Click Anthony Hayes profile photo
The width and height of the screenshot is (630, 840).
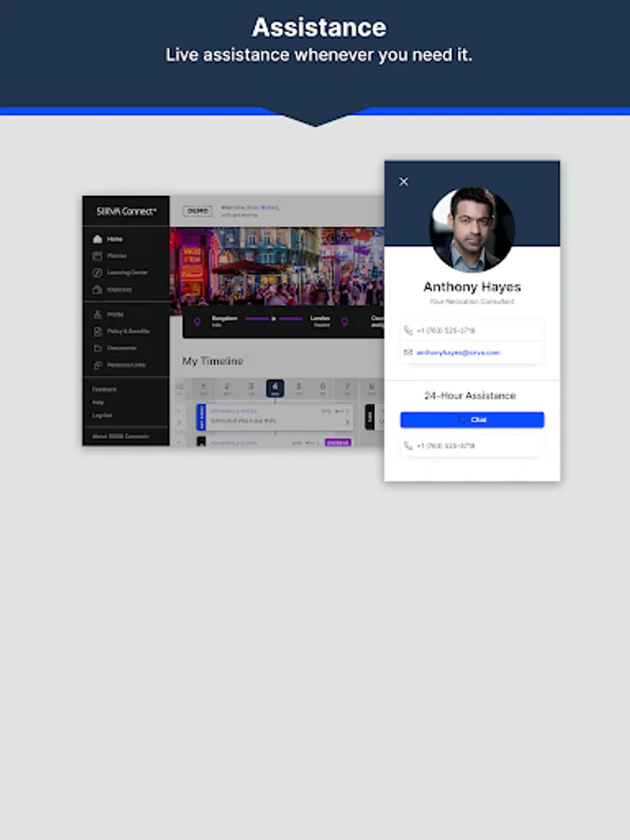pyautogui.click(x=472, y=229)
